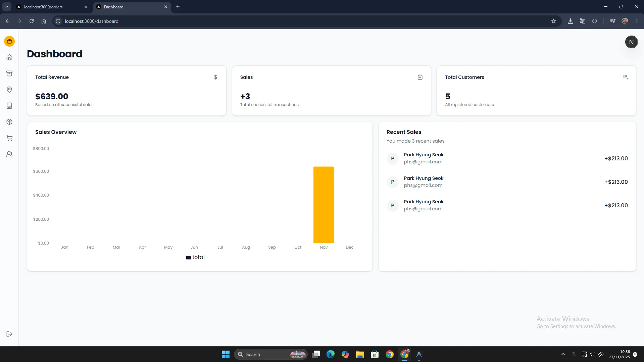This screenshot has width=644, height=362.
Task: Click the yellow Nov bar in chart
Action: click(324, 205)
